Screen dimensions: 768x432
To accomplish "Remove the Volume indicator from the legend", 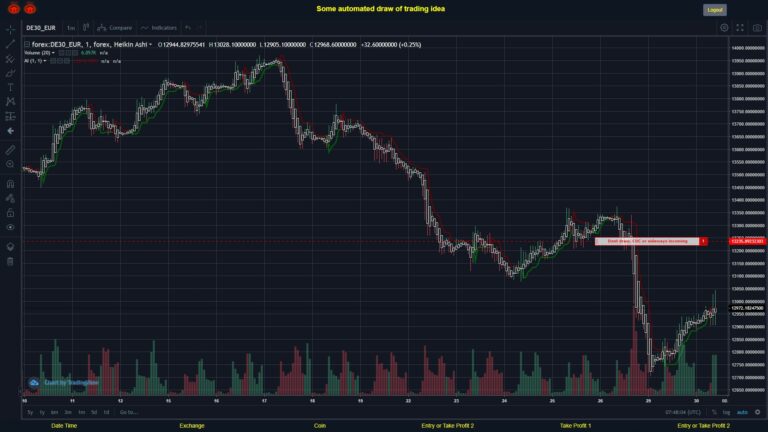I will (x=74, y=53).
